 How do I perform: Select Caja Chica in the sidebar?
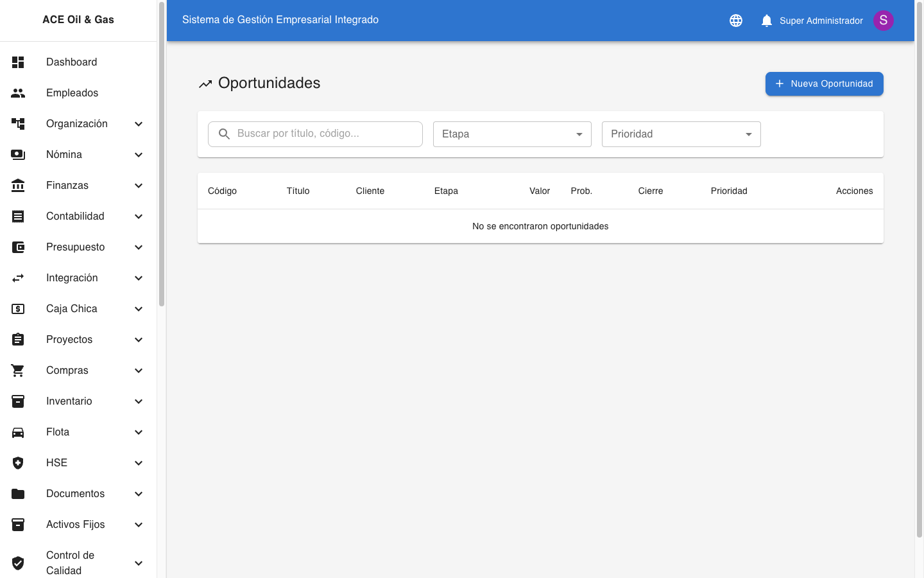72,309
